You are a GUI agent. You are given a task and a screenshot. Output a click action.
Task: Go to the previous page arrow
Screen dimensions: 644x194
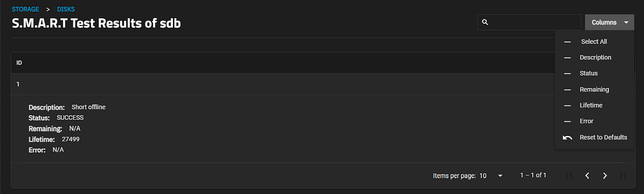587,176
